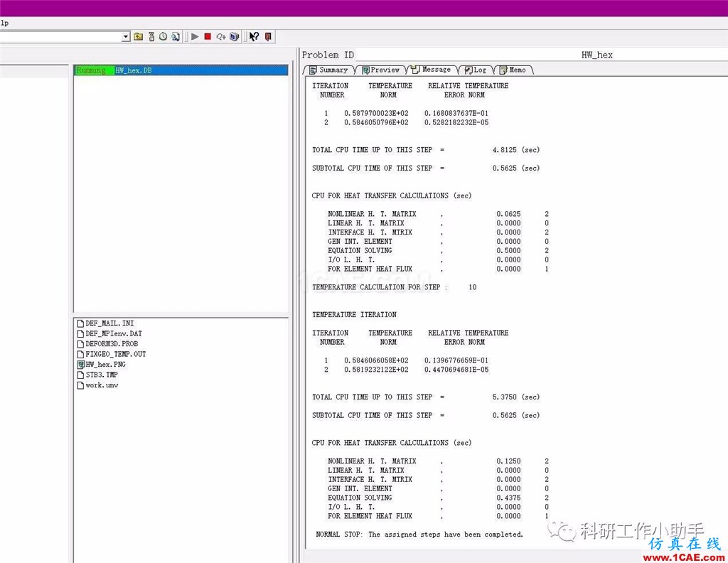Screen dimensions: 728x563
Task: Switch to the Message tab
Action: [432, 70]
